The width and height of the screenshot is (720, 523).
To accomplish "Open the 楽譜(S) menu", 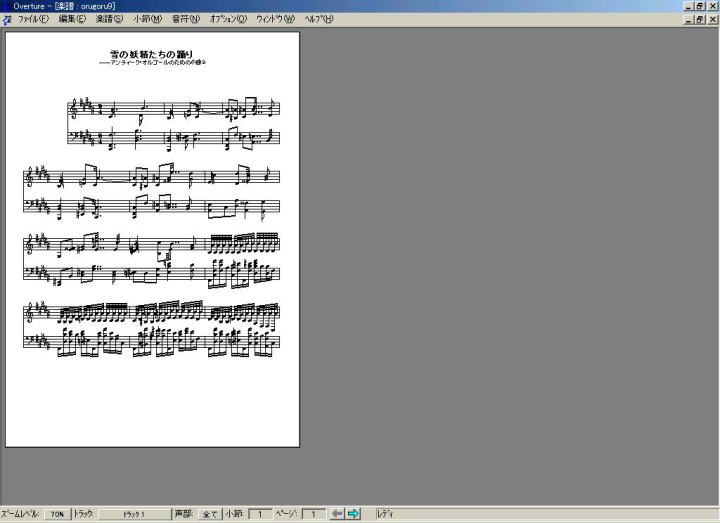I will pyautogui.click(x=109, y=19).
